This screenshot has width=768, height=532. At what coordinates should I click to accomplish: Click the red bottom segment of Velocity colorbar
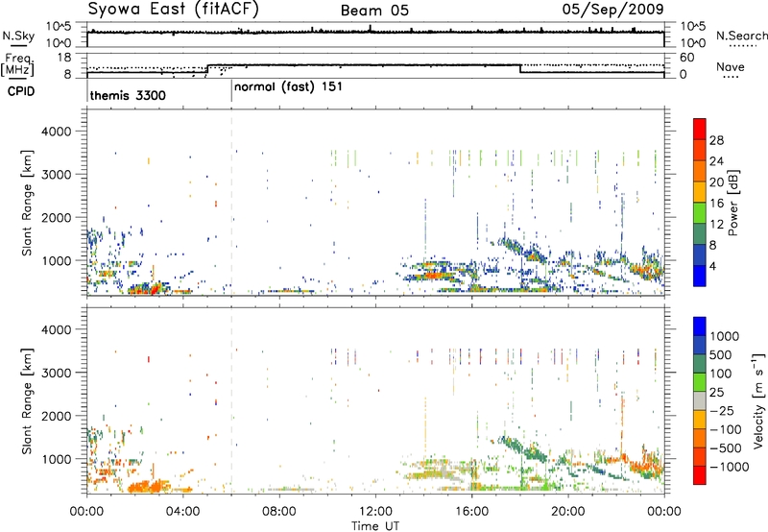pos(700,475)
